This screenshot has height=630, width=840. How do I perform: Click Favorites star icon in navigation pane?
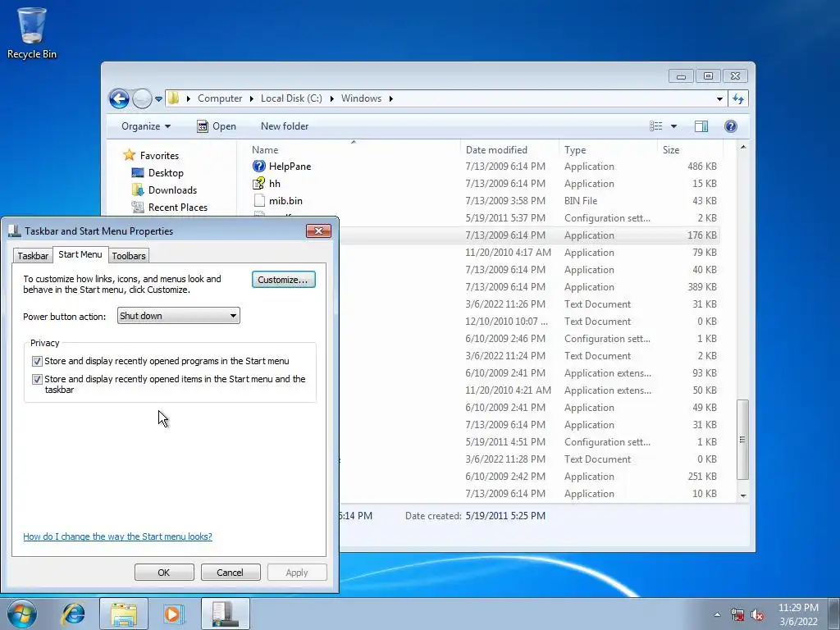tap(129, 155)
